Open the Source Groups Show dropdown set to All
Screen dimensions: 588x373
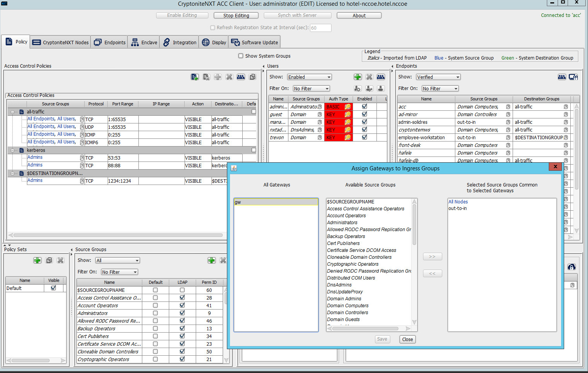(118, 260)
